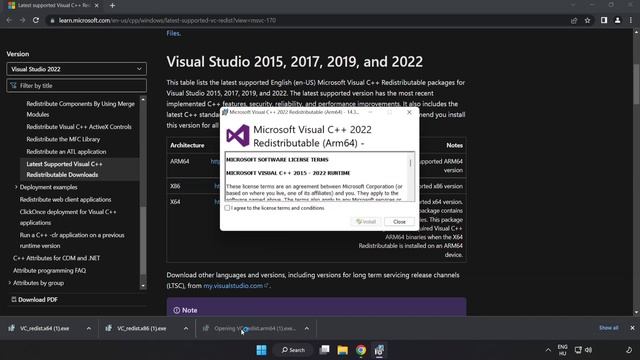The height and width of the screenshot is (360, 640).
Task: Open the Version dropdown showing Visual Studio 2022
Action: tap(76, 69)
